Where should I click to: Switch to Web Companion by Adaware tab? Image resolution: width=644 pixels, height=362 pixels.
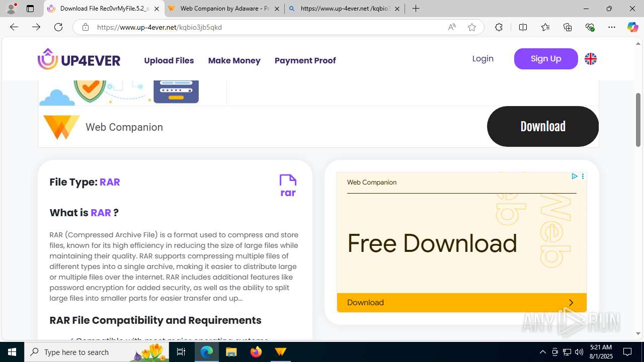(224, 9)
